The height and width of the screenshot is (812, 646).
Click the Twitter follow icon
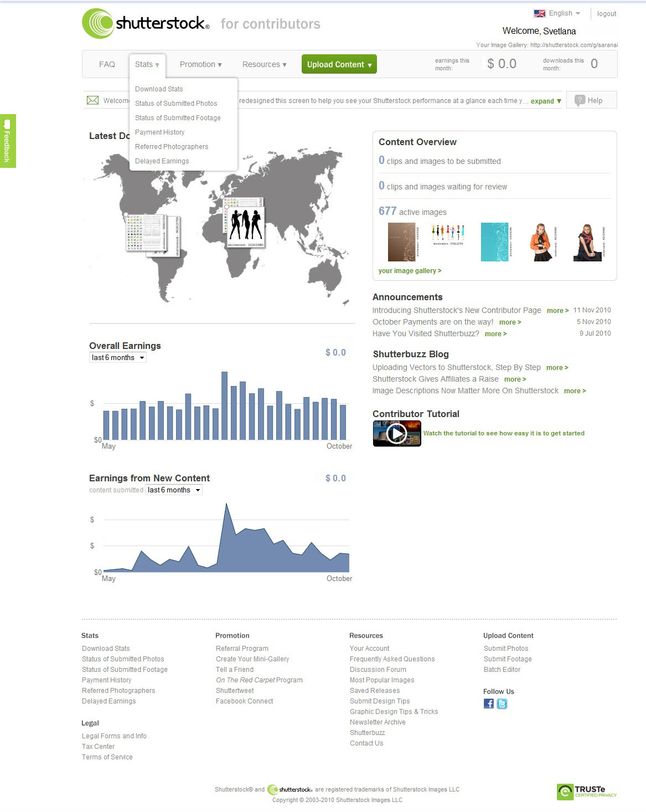click(502, 703)
